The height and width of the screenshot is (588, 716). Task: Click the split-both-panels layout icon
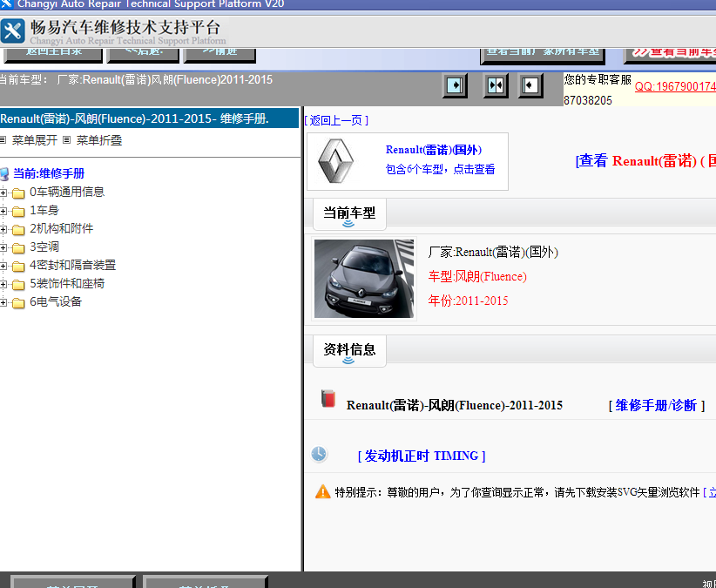(x=496, y=85)
